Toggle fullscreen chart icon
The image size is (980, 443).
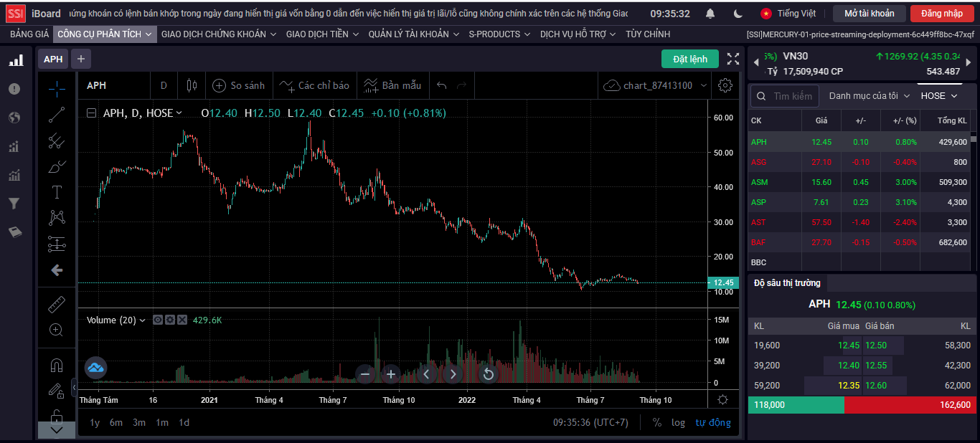(x=733, y=59)
